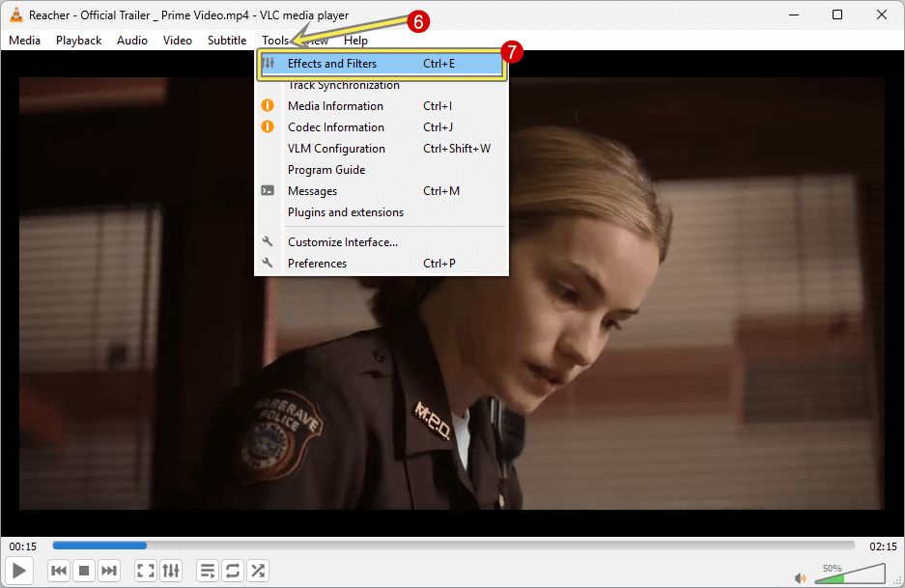This screenshot has height=588, width=905.
Task: Seek in the playback progress bar
Action: pyautogui.click(x=453, y=546)
